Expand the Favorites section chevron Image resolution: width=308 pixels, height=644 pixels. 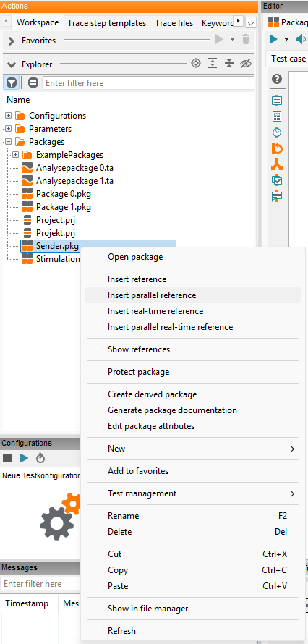click(x=12, y=41)
